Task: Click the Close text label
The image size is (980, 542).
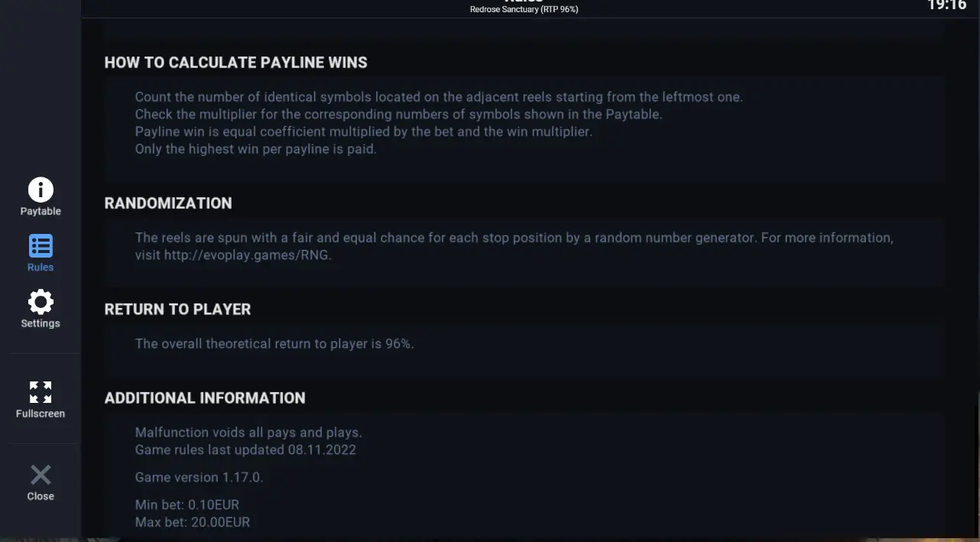Action: [x=41, y=496]
